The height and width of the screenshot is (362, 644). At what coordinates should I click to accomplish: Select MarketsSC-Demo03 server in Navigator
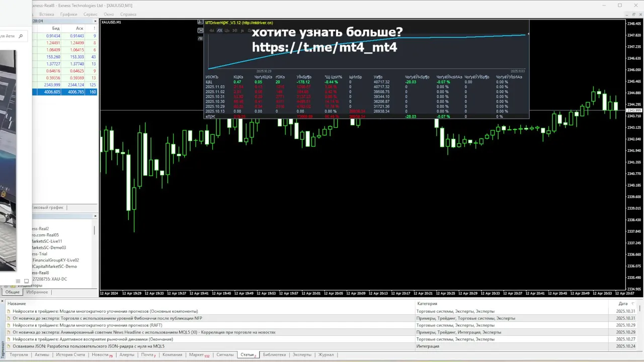49,248
